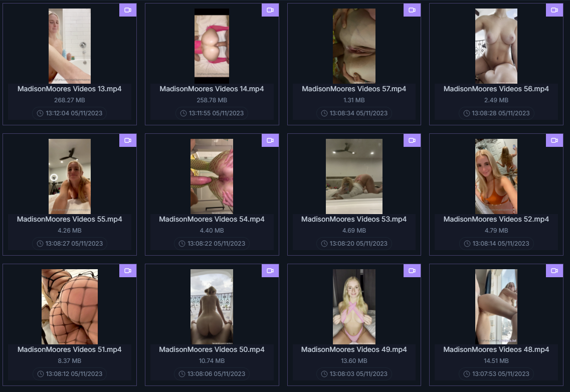Select the video badge on the Videos 48.mp4 card

coord(554,271)
